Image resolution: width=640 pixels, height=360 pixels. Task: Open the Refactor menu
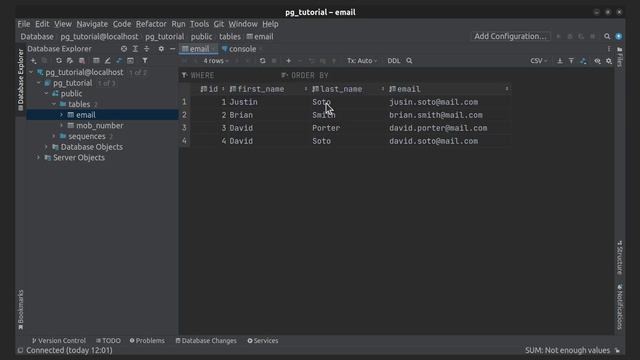[x=151, y=24]
